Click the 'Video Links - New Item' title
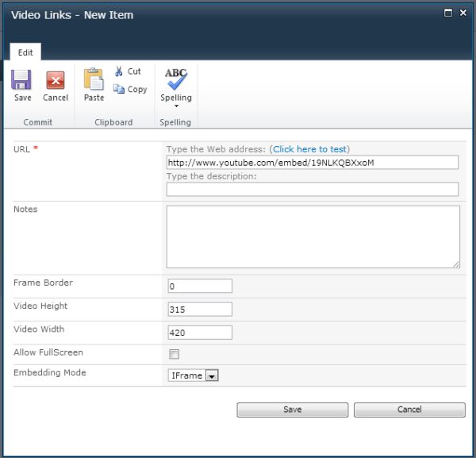The width and height of the screenshot is (476, 458). click(72, 15)
